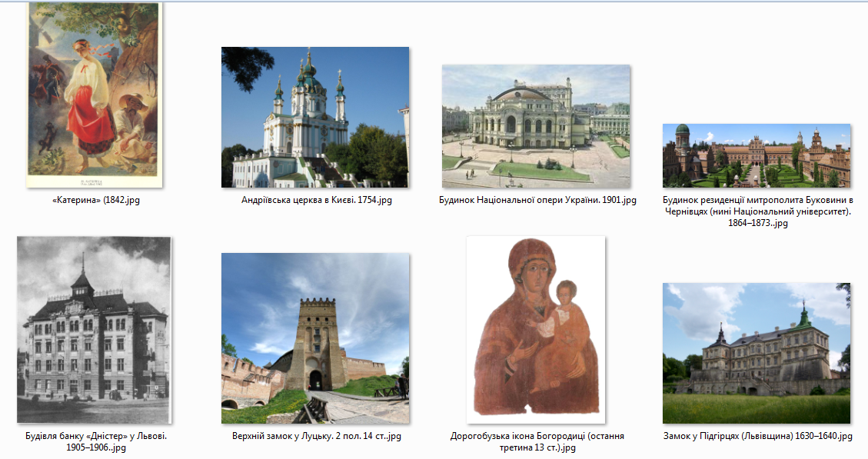Select the Верхній замок у Луцьку thumbnail
The width and height of the screenshot is (868, 459).
point(315,338)
